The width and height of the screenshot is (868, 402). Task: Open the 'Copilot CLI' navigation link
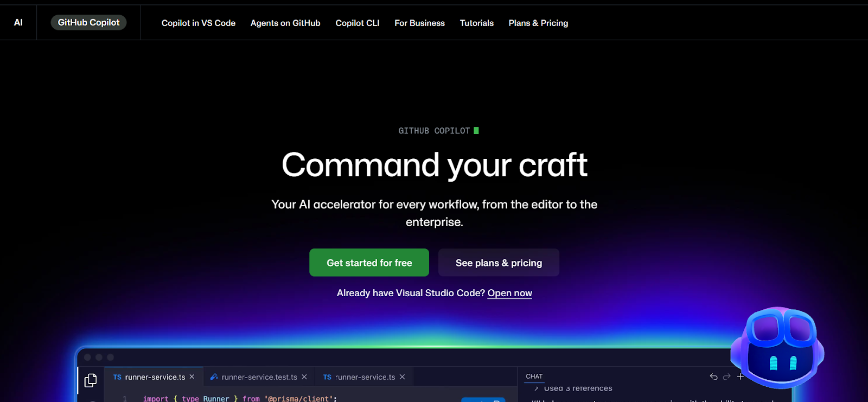click(358, 23)
